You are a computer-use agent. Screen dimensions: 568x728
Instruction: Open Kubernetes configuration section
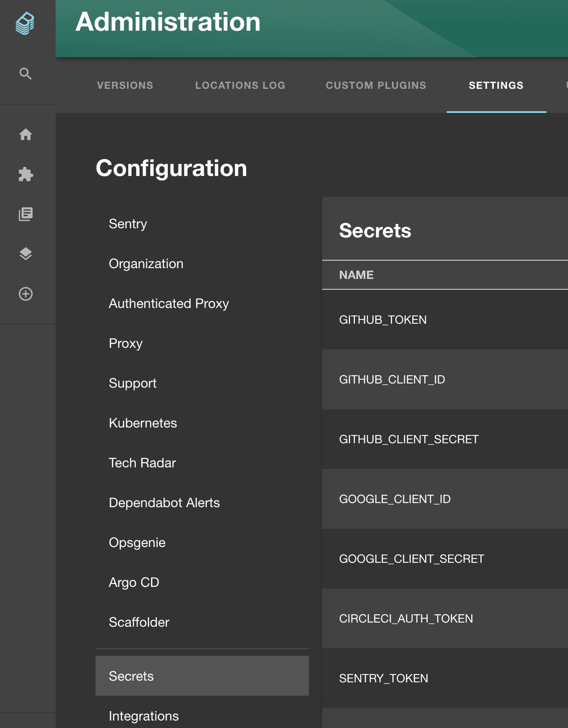coord(202,423)
